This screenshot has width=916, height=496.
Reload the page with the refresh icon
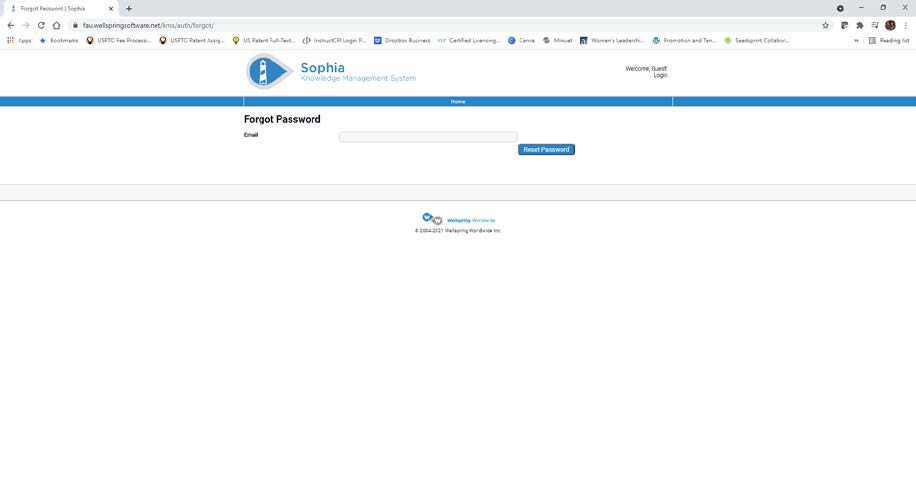[x=41, y=25]
